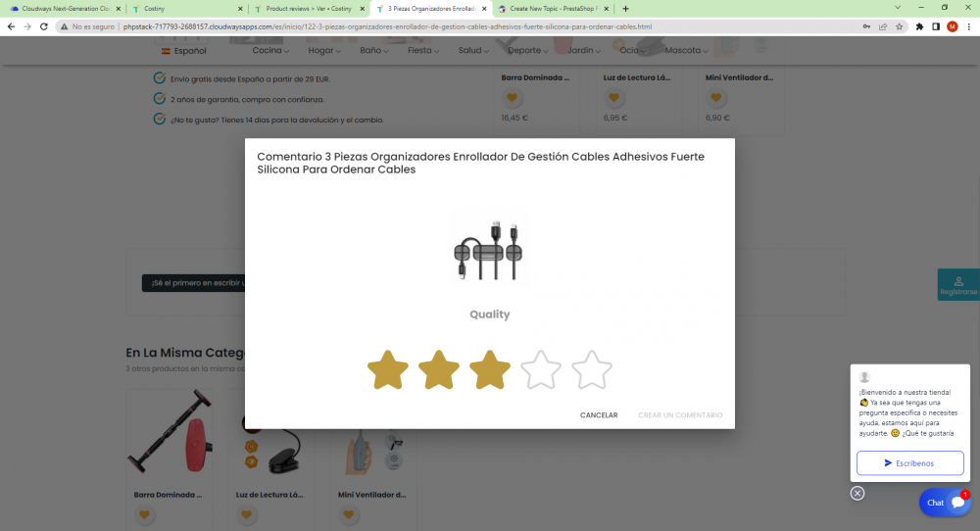Open the Español language selector
The image size is (980, 531).
(x=184, y=51)
